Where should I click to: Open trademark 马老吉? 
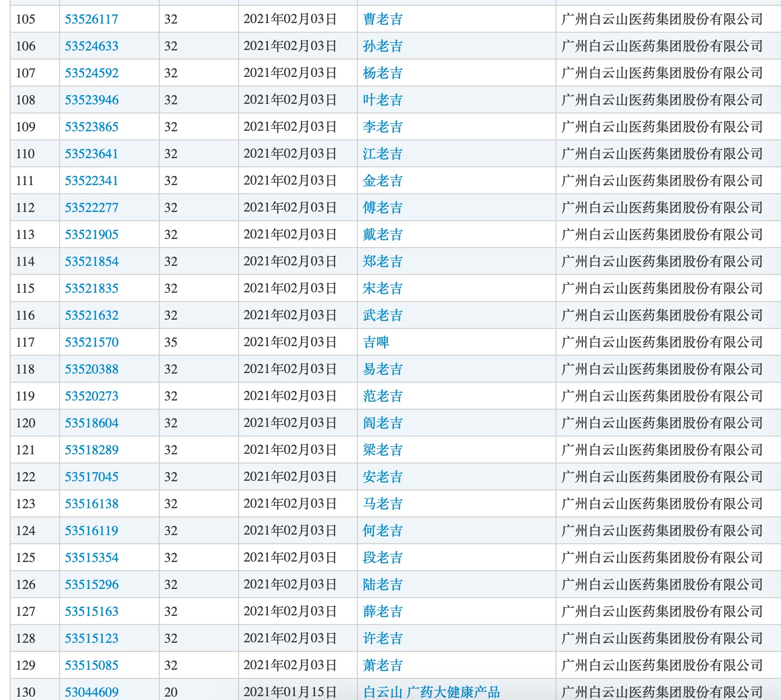click(x=383, y=504)
